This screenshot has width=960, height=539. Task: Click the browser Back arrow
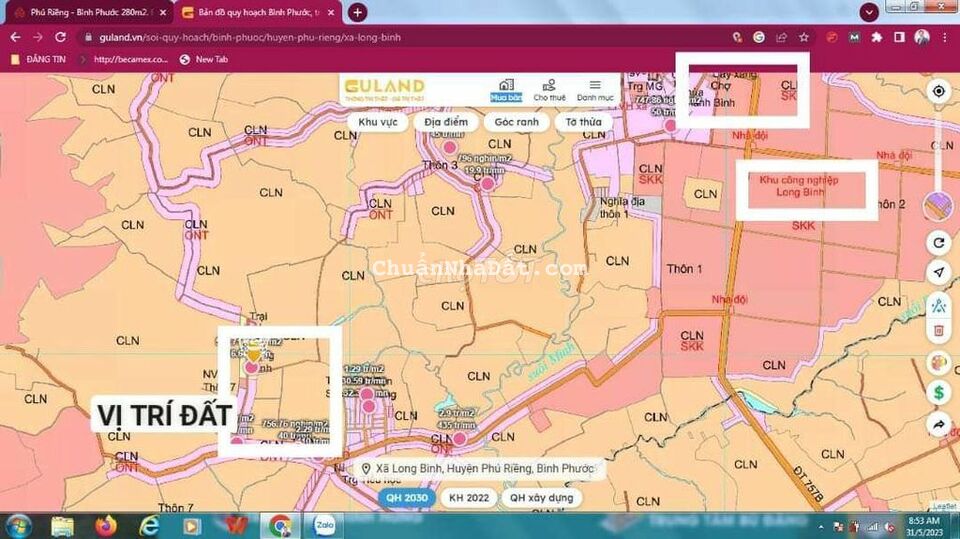point(15,37)
